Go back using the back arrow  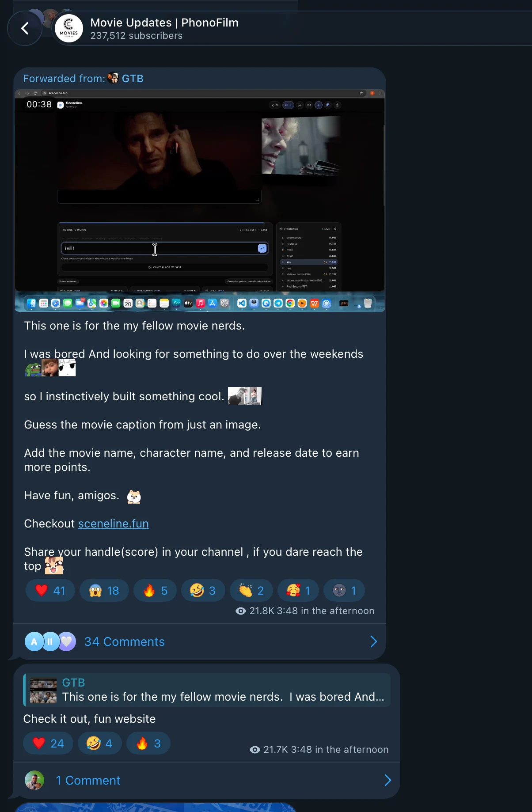(25, 29)
